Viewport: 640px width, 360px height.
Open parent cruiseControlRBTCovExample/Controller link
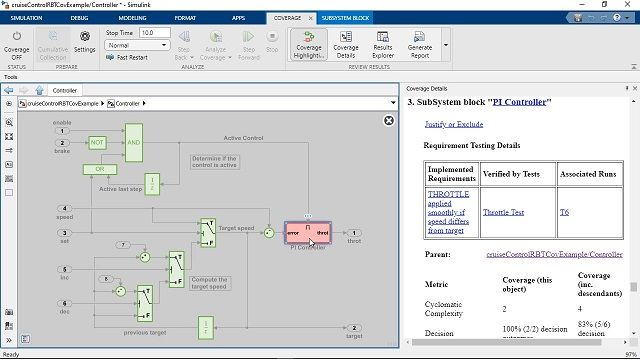(554, 254)
